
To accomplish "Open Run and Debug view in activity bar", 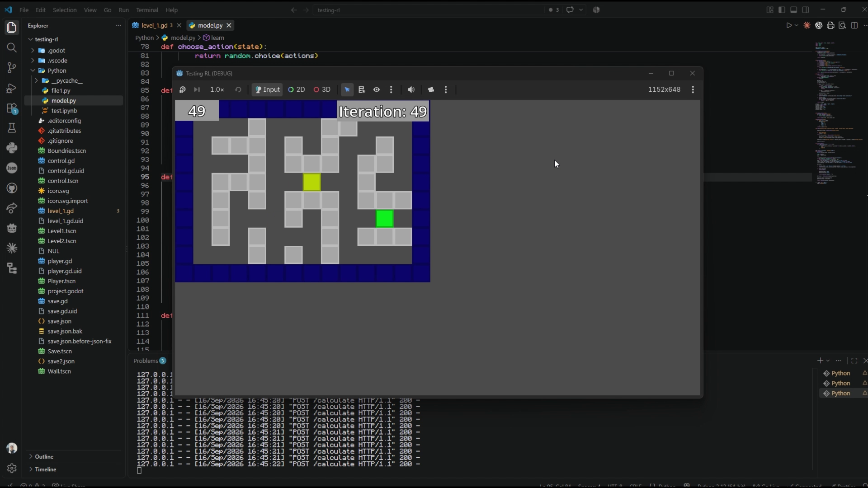I will [12, 88].
